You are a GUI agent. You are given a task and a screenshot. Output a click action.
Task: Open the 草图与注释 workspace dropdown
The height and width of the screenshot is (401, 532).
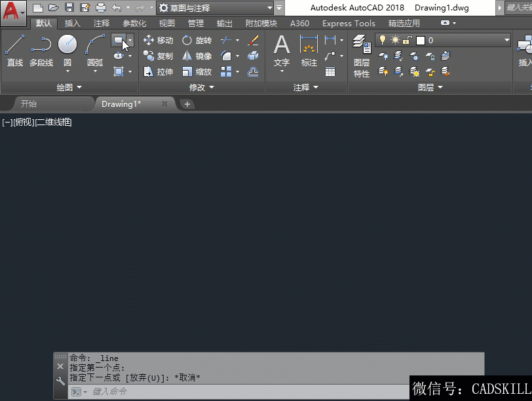click(215, 8)
